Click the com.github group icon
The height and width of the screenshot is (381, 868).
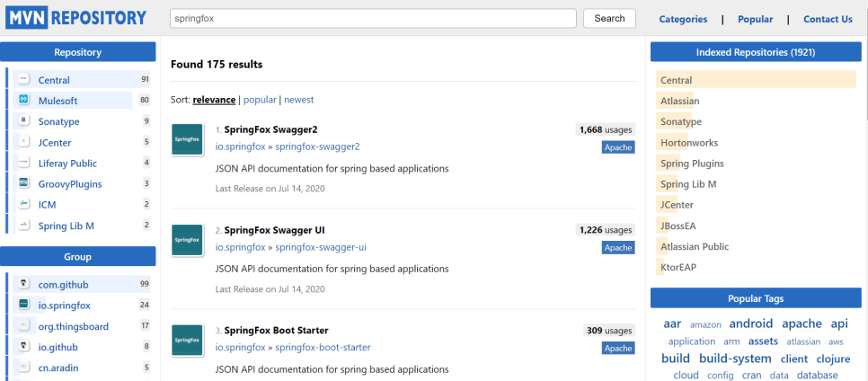point(23,284)
